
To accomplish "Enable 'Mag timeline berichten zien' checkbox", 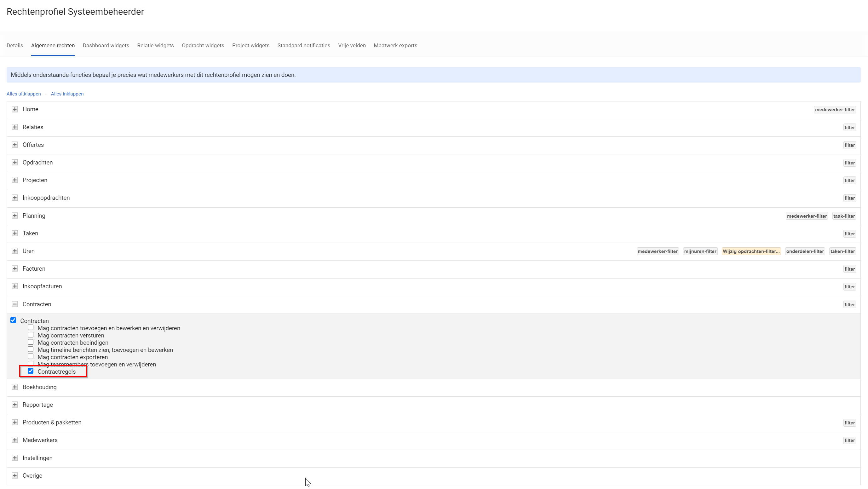I will [x=31, y=349].
